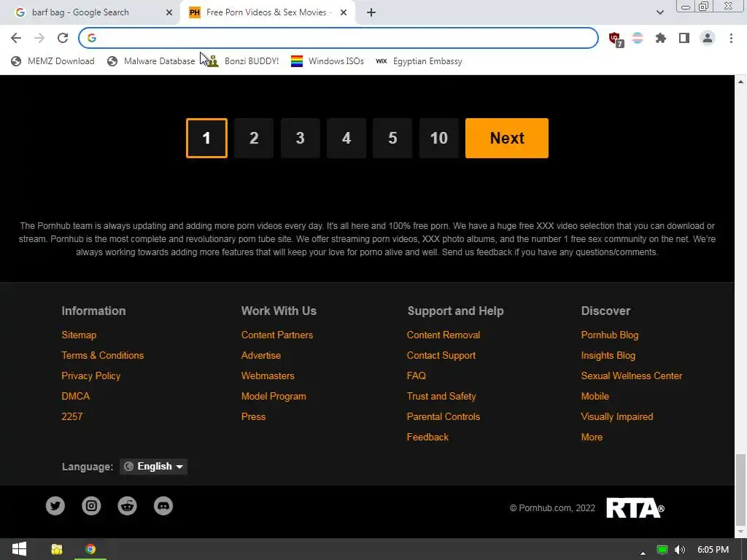747x560 pixels.
Task: Open the DMCA footer link
Action: point(75,396)
